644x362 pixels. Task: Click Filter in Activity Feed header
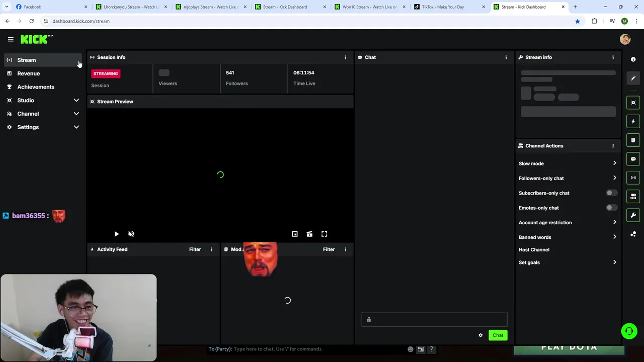click(195, 249)
